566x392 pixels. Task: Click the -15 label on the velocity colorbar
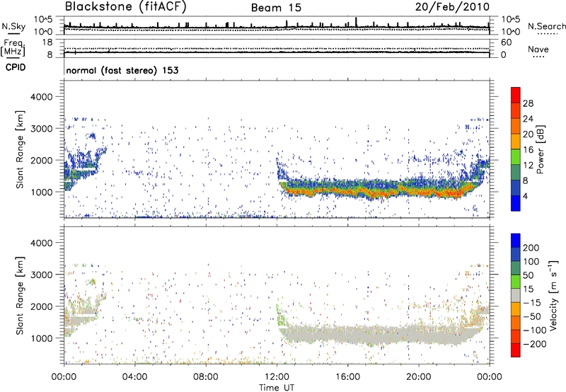pyautogui.click(x=532, y=303)
